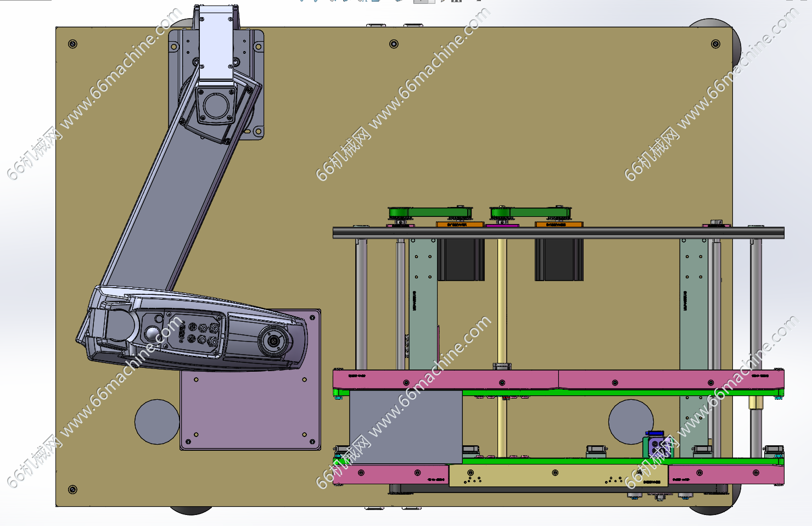
Task: Click the gray circular hole near robot
Action: tap(156, 422)
